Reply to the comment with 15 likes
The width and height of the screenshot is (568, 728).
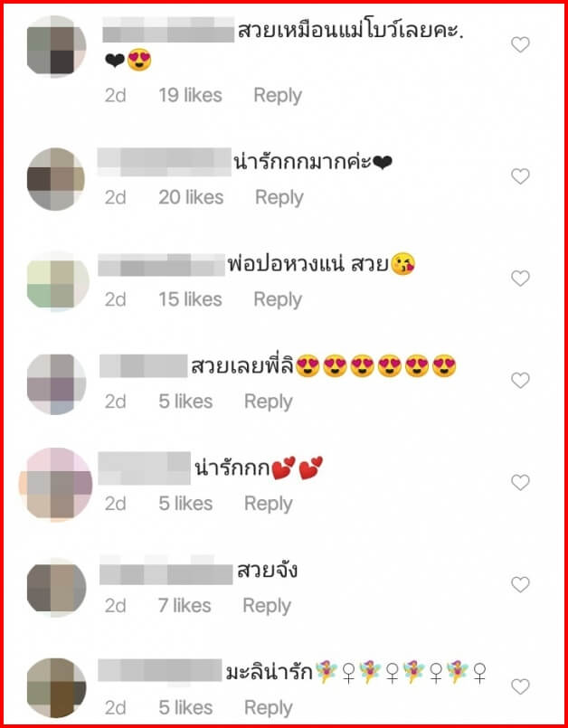(x=278, y=300)
